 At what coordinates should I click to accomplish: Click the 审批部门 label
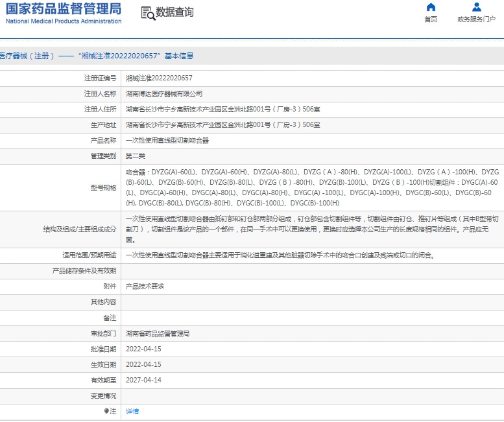pyautogui.click(x=103, y=333)
